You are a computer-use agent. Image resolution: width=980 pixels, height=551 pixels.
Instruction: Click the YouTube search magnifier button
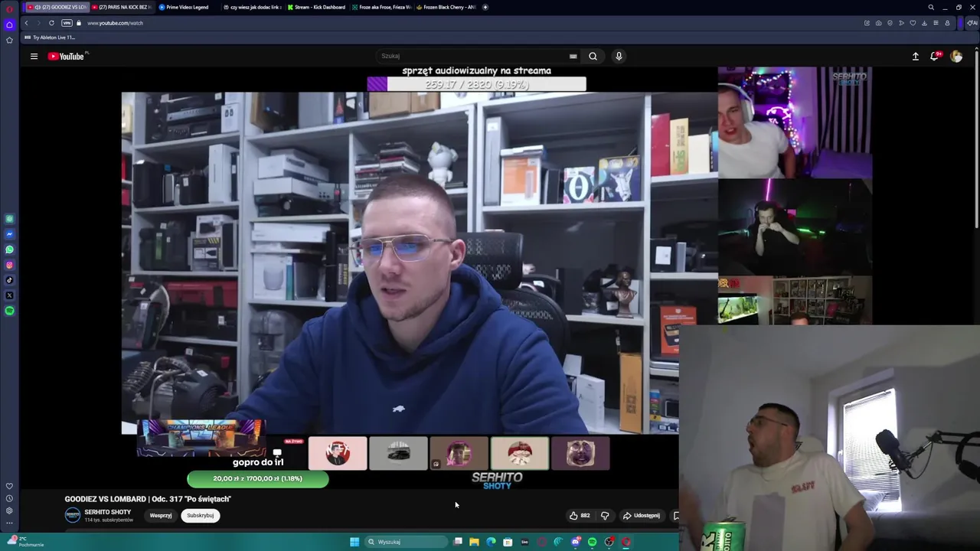(593, 56)
